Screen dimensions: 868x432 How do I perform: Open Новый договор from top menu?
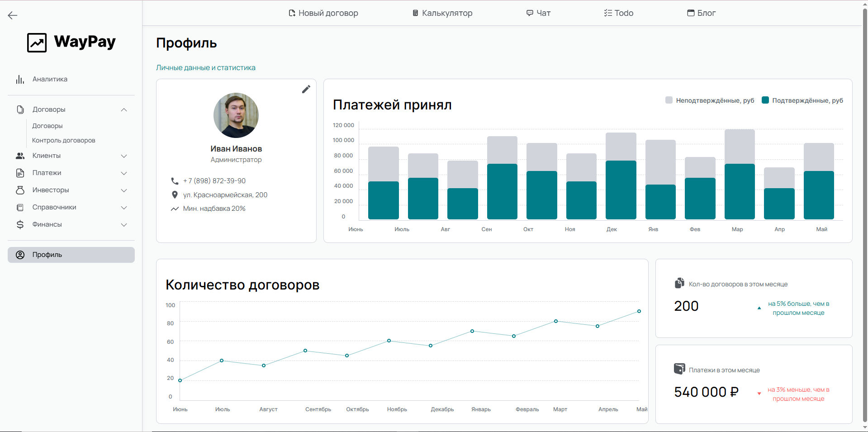pyautogui.click(x=323, y=13)
